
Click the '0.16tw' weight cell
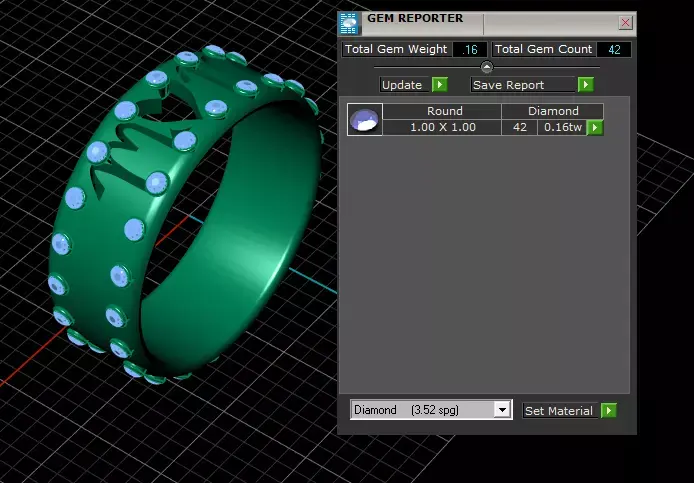pos(562,128)
